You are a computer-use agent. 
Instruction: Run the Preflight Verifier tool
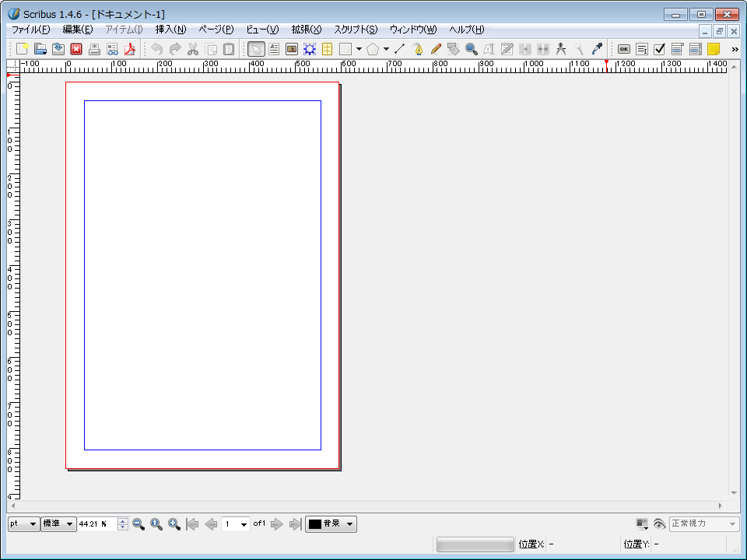coord(112,49)
